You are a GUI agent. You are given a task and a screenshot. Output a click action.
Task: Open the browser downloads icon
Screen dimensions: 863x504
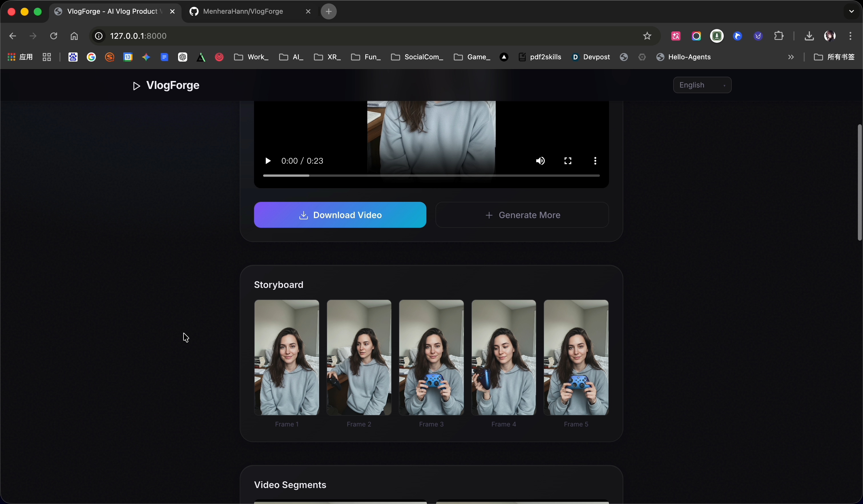point(809,36)
